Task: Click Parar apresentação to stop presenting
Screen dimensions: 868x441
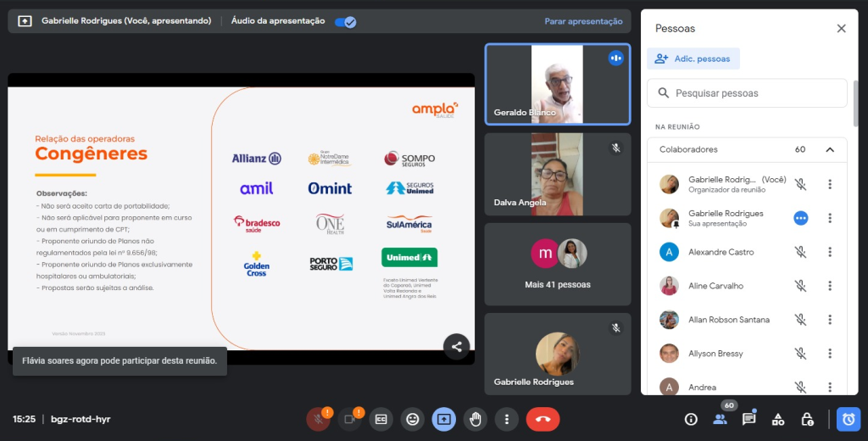Action: 583,21
